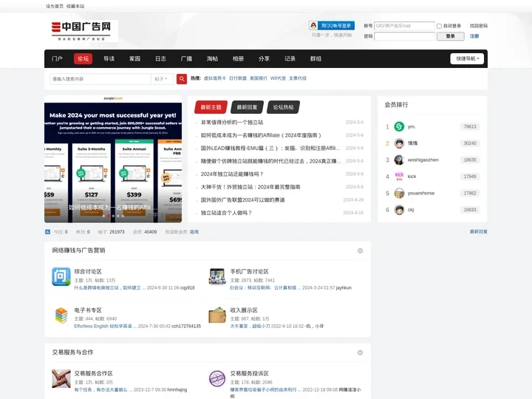Click member name youarehorse
Viewport: 532px width, 399px height.
point(421,193)
